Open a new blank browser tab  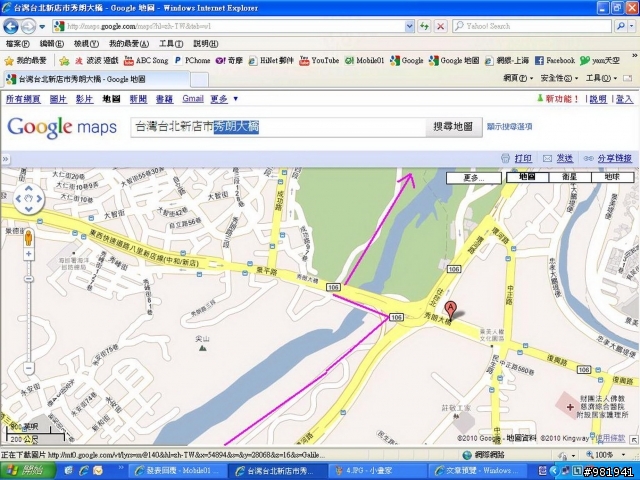199,80
